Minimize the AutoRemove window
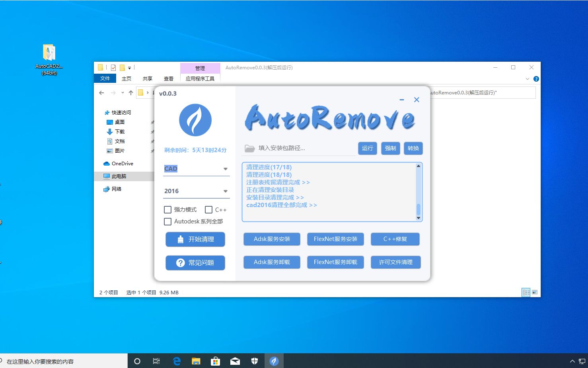This screenshot has height=368, width=588. point(402,100)
